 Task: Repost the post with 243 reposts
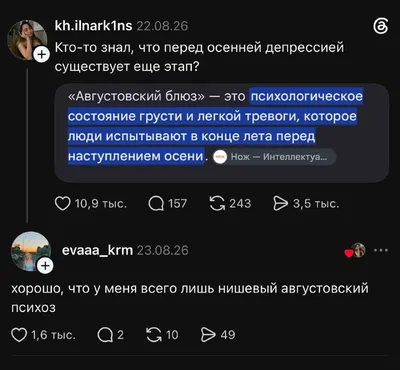tap(217, 204)
